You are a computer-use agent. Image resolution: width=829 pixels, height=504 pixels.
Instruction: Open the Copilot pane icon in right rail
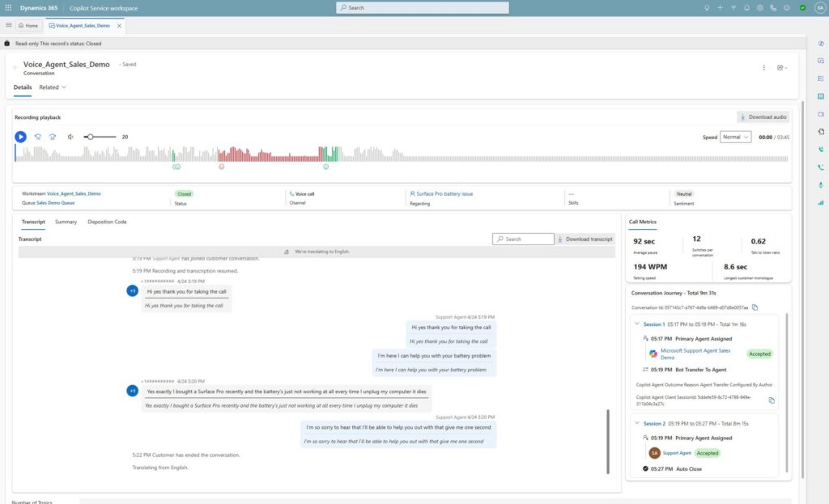coord(821,44)
